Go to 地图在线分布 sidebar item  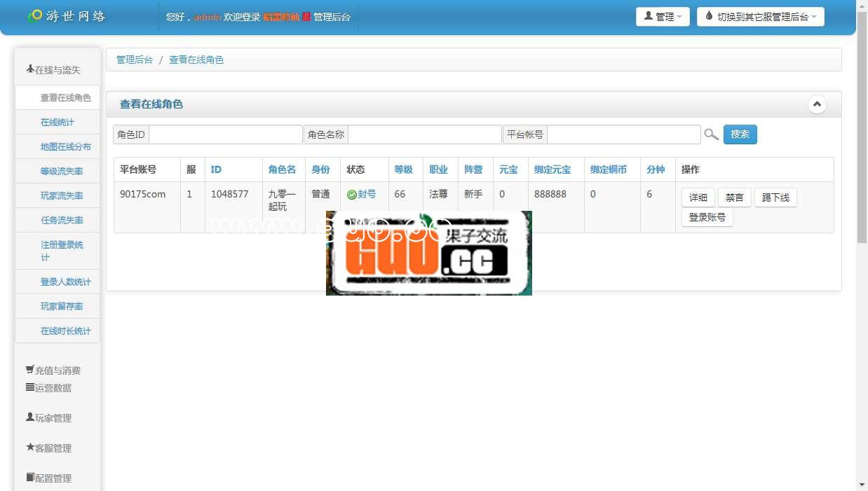coord(57,147)
